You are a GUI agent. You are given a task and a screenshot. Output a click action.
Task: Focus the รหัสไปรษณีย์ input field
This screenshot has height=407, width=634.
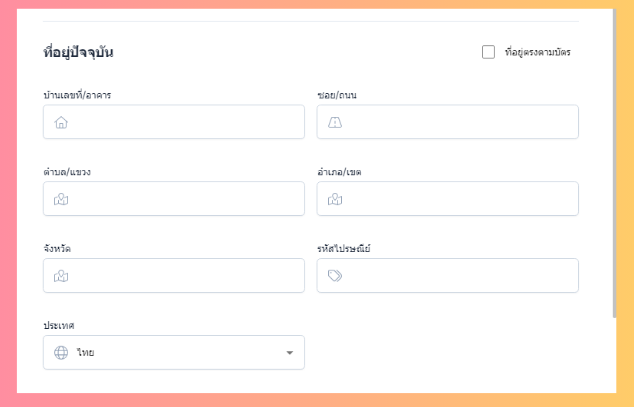(x=459, y=276)
